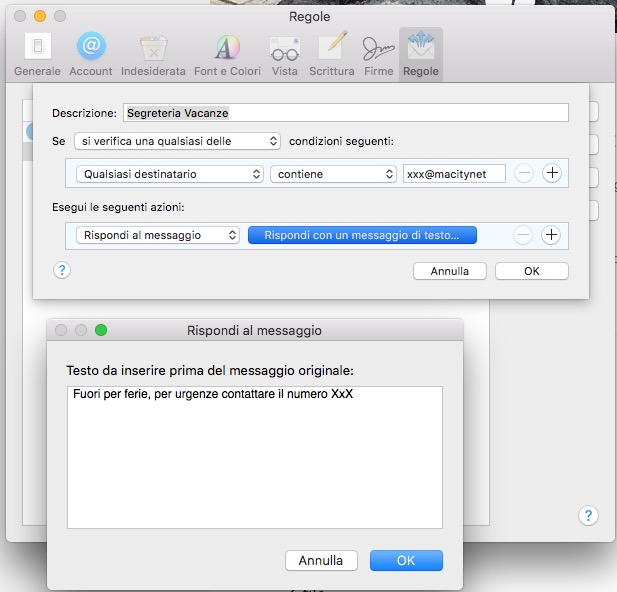
Task: Confirm OK in Rispondi al messaggio dialog
Action: (406, 560)
